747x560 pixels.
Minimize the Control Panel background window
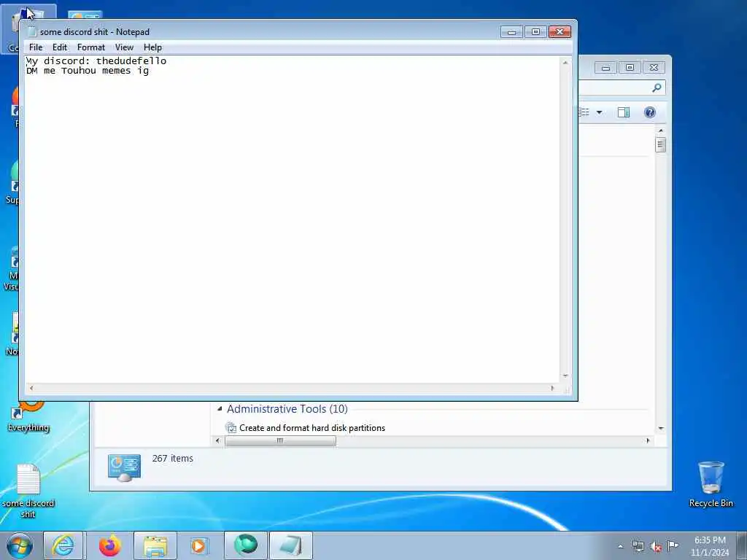click(605, 68)
